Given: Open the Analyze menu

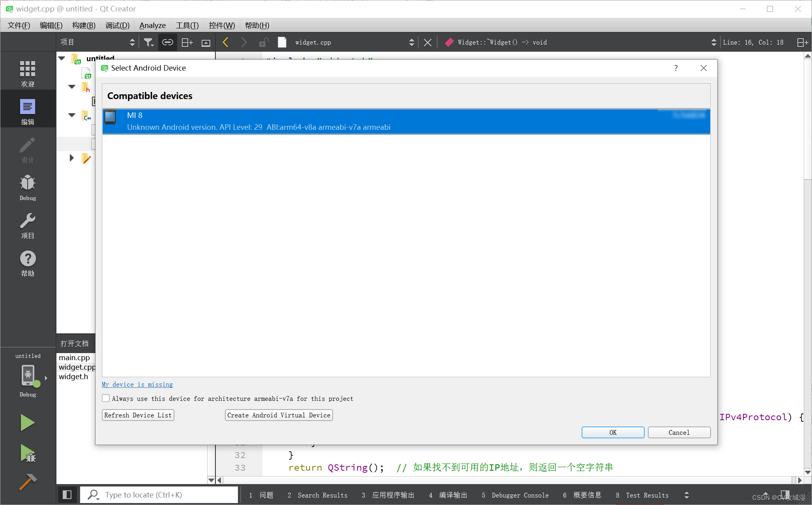Looking at the screenshot, I should click(152, 25).
